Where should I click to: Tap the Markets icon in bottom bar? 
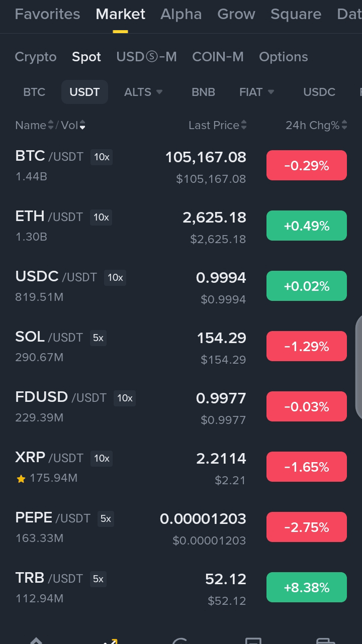click(109, 640)
